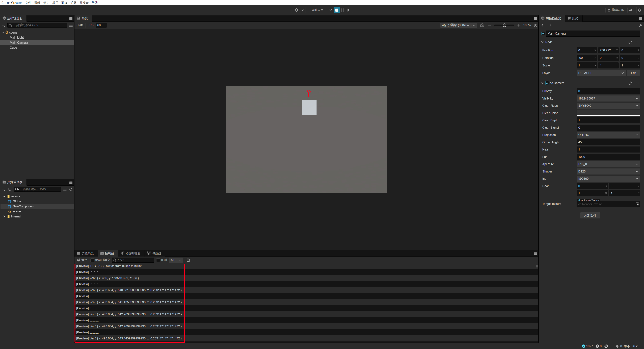The height and width of the screenshot is (349, 644).
Task: Click the pause preview icon
Action: click(x=343, y=10)
